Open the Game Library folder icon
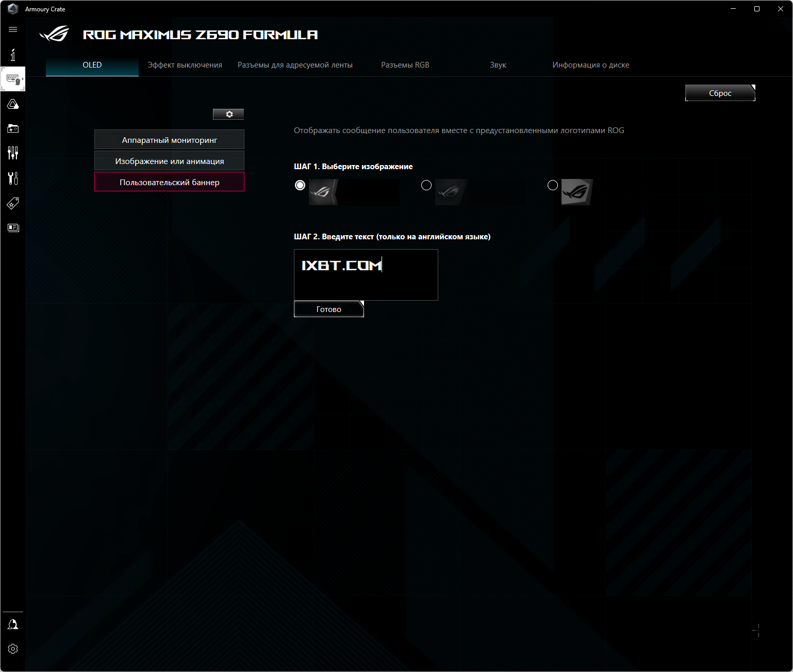 [x=13, y=128]
